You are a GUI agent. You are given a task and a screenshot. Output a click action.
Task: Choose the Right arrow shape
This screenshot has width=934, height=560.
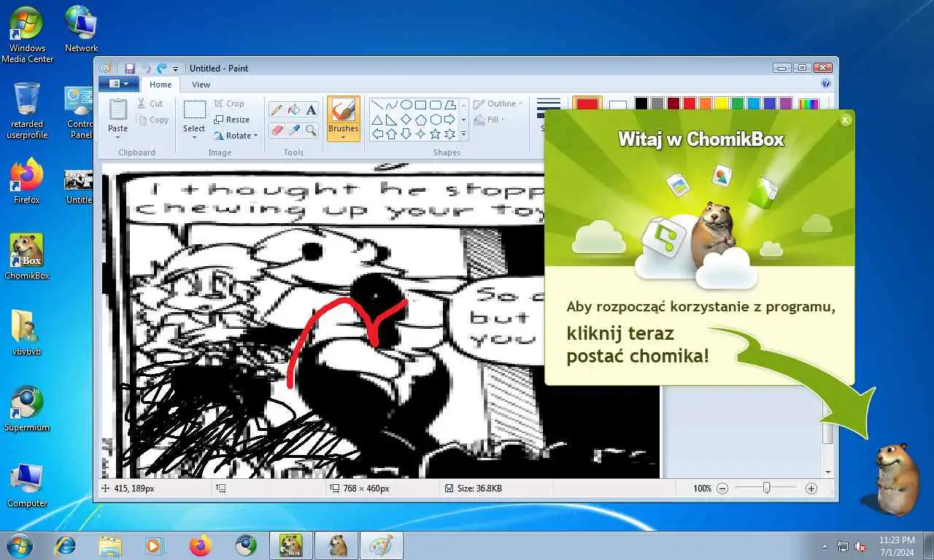[x=450, y=119]
